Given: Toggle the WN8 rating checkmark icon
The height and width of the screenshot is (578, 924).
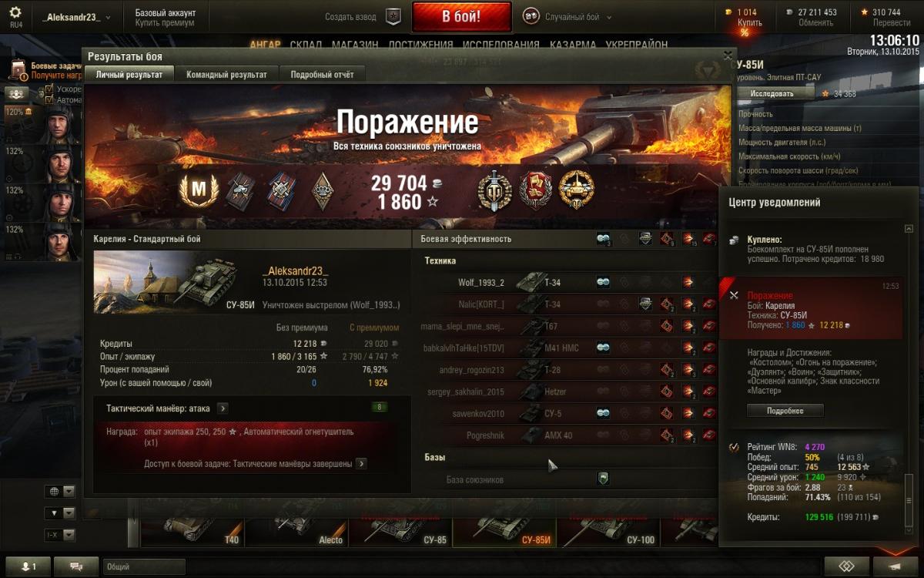Looking at the screenshot, I should tap(734, 447).
